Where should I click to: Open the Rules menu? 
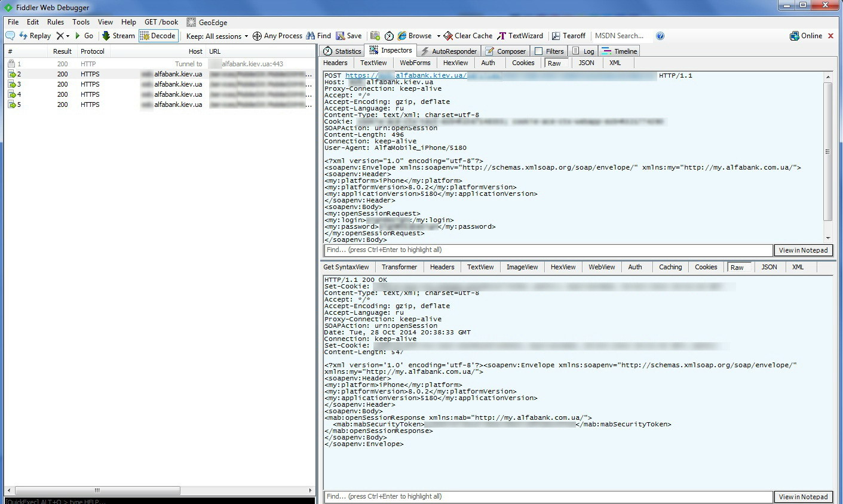point(56,22)
